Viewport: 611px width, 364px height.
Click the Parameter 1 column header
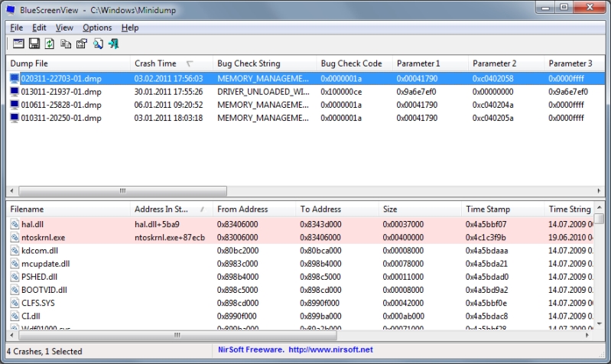pos(431,63)
